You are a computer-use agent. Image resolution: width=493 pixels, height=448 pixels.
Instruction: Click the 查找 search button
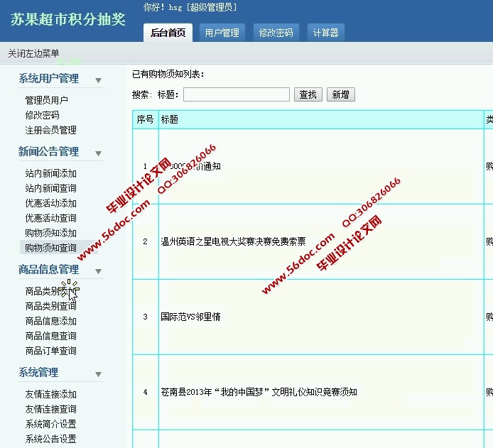tap(308, 94)
